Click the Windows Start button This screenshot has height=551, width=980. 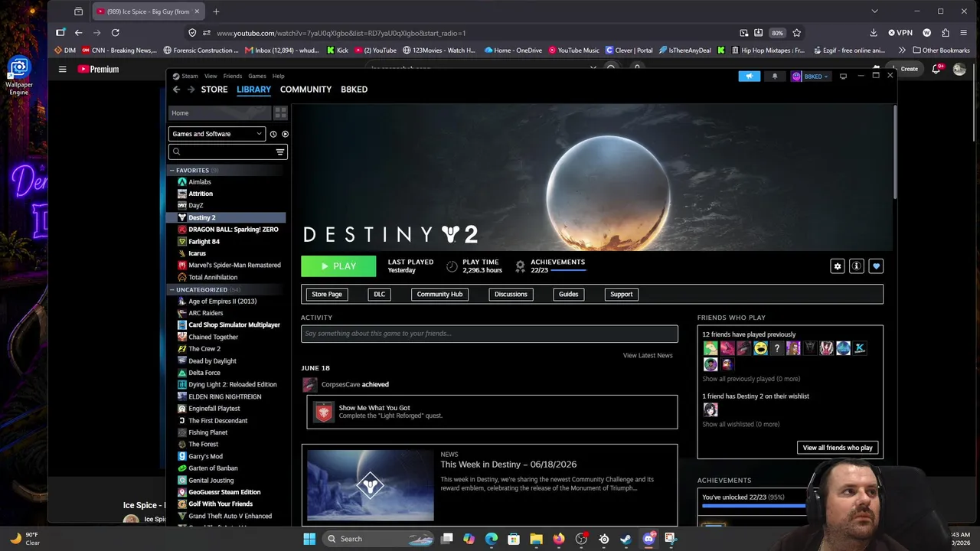point(309,539)
